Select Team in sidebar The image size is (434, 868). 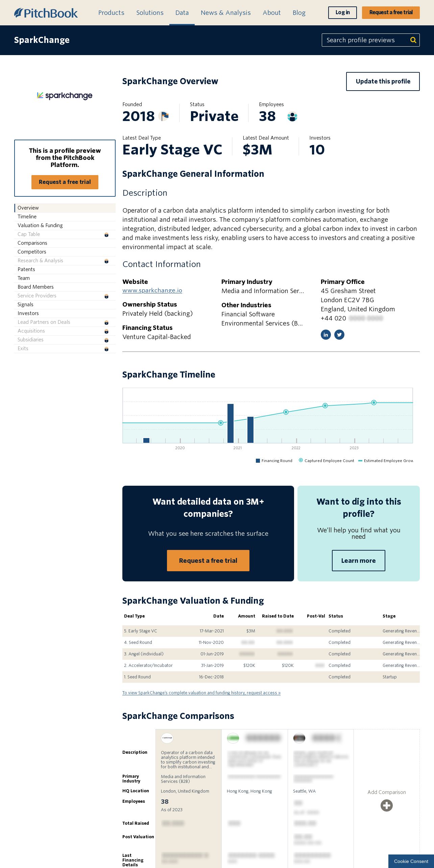(65, 278)
